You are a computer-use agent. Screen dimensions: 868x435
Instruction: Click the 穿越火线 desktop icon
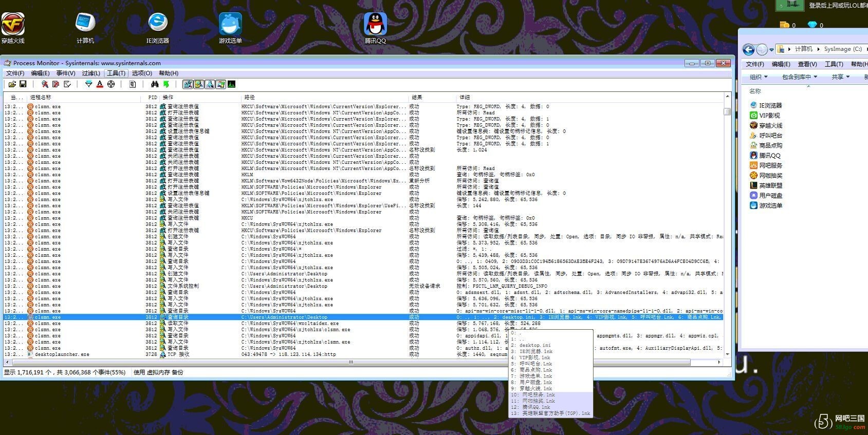[x=13, y=28]
